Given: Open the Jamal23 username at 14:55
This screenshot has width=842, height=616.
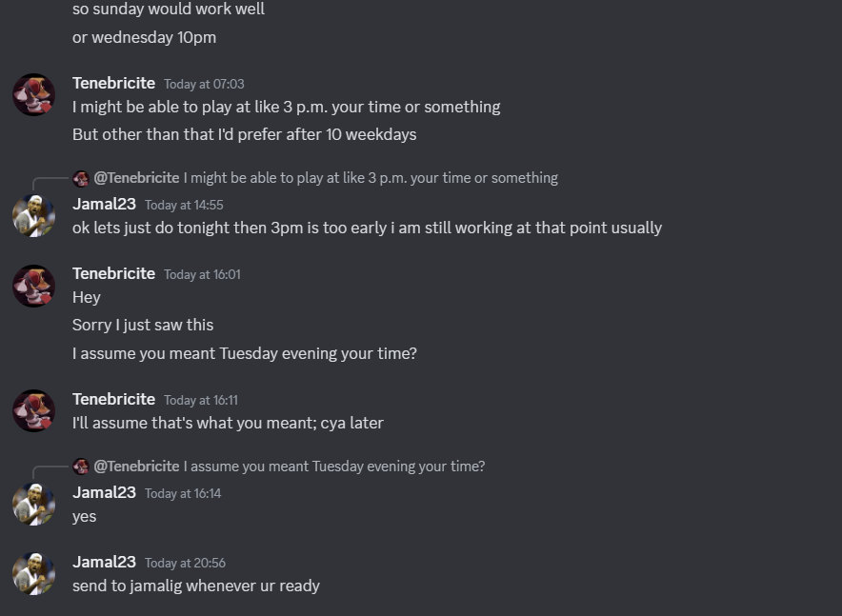Looking at the screenshot, I should [104, 204].
